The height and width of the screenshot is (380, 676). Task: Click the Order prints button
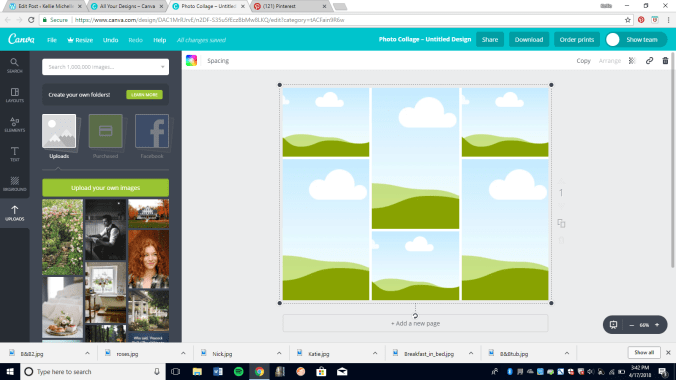pos(577,39)
